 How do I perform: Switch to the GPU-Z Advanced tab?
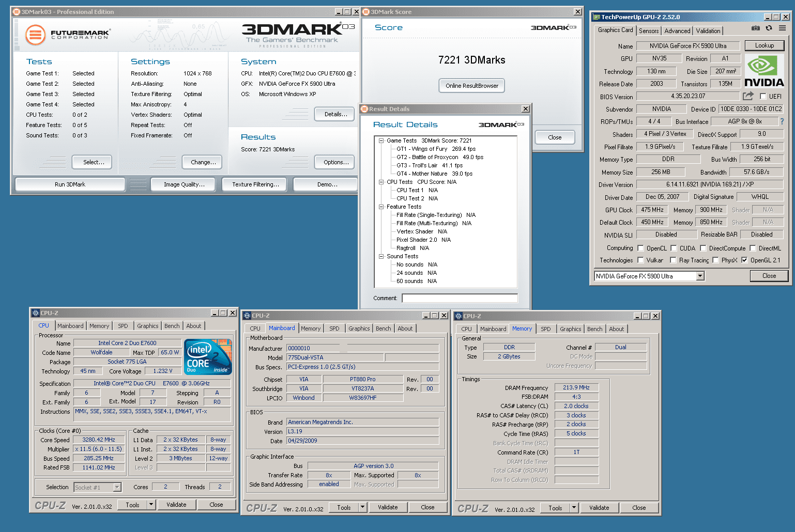tap(677, 31)
